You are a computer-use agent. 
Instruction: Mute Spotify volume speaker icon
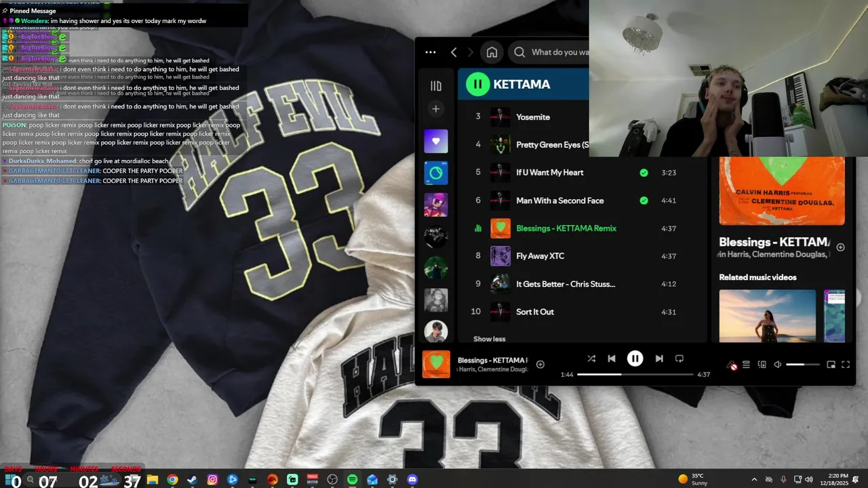[778, 365]
